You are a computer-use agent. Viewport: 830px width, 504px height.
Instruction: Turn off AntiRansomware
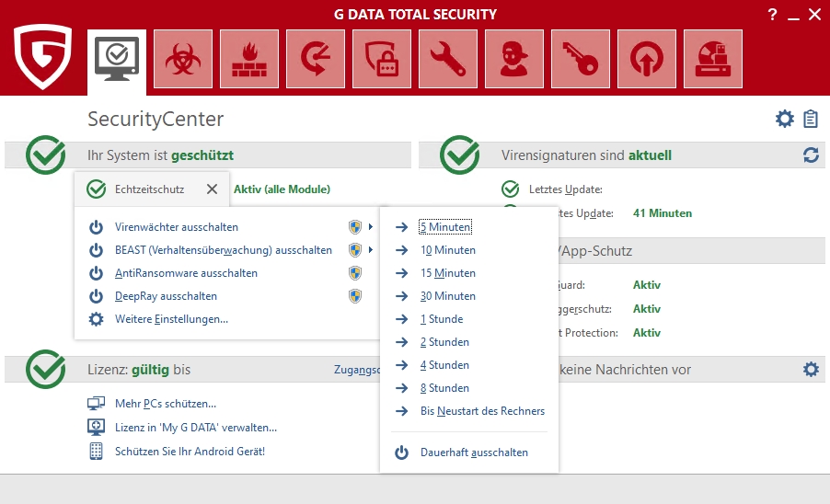point(186,273)
